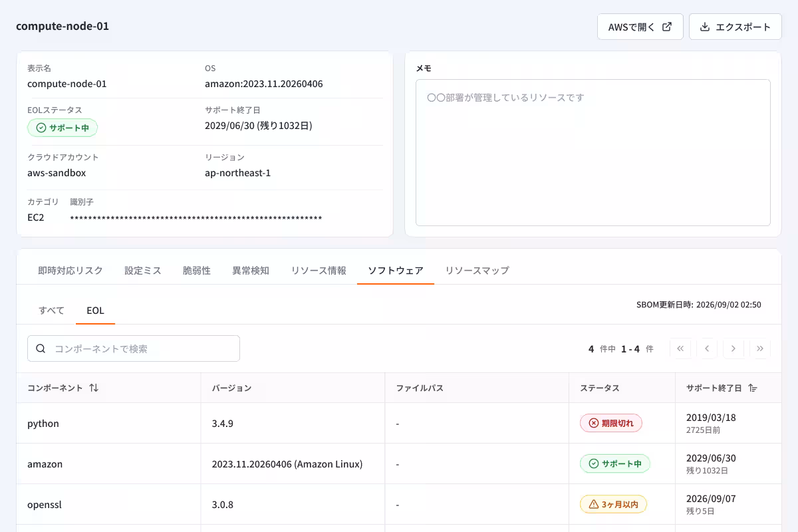The height and width of the screenshot is (532, 798).
Task: Open resource with AWSで開く button
Action: coord(640,27)
